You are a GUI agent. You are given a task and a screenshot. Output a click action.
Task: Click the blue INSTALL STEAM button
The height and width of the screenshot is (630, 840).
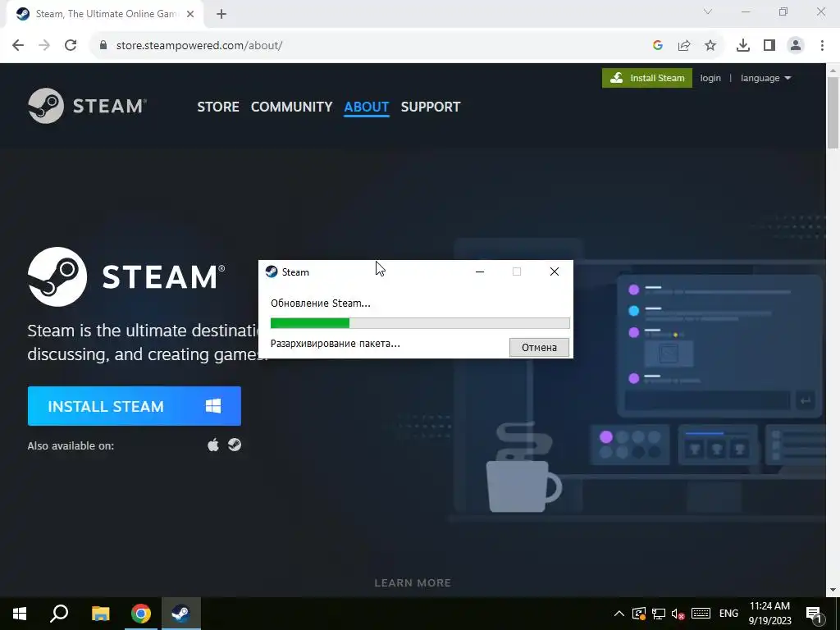(x=135, y=406)
